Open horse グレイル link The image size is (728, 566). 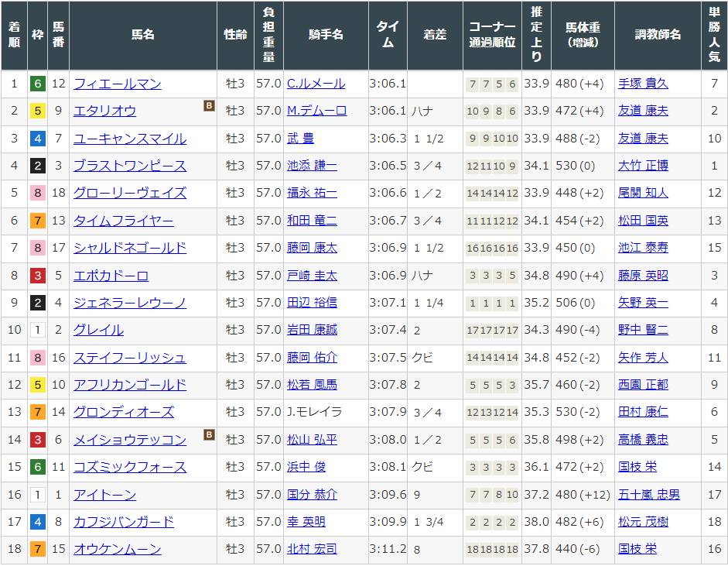pyautogui.click(x=98, y=330)
